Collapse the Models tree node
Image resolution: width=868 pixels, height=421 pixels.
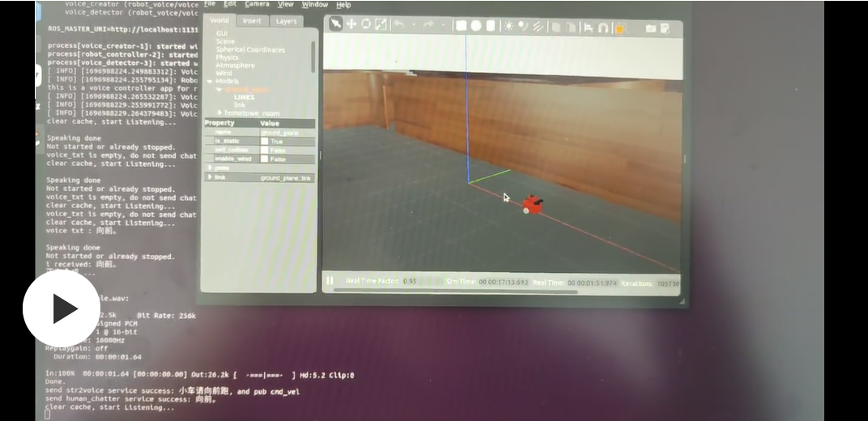pos(210,81)
